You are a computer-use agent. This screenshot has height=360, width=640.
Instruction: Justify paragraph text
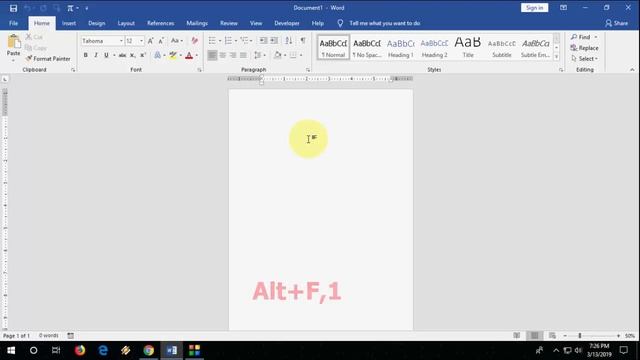(243, 55)
